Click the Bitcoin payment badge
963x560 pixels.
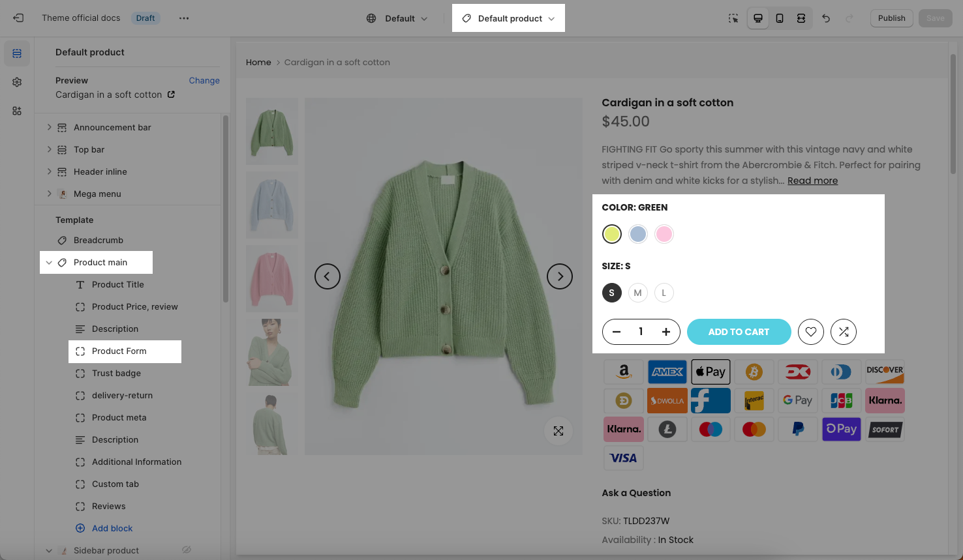pos(754,372)
